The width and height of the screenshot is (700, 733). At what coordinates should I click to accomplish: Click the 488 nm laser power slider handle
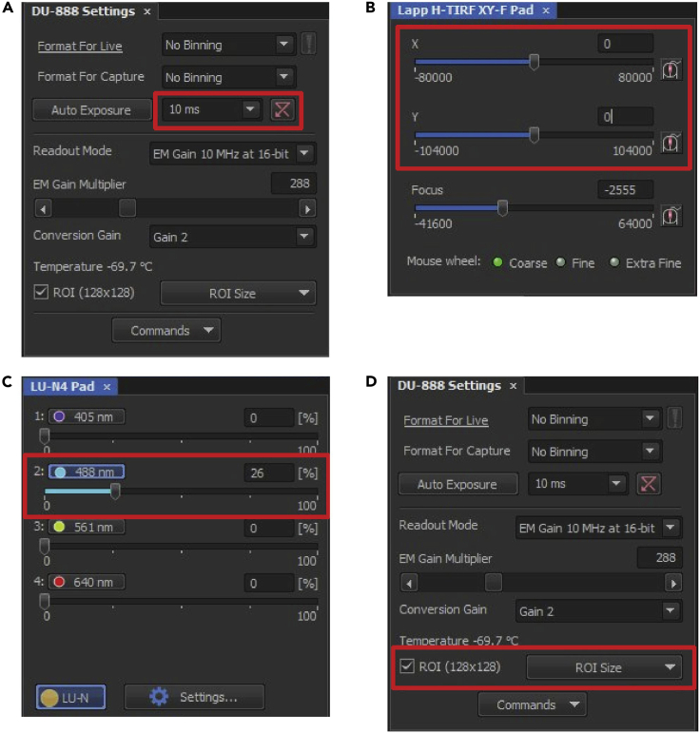115,491
